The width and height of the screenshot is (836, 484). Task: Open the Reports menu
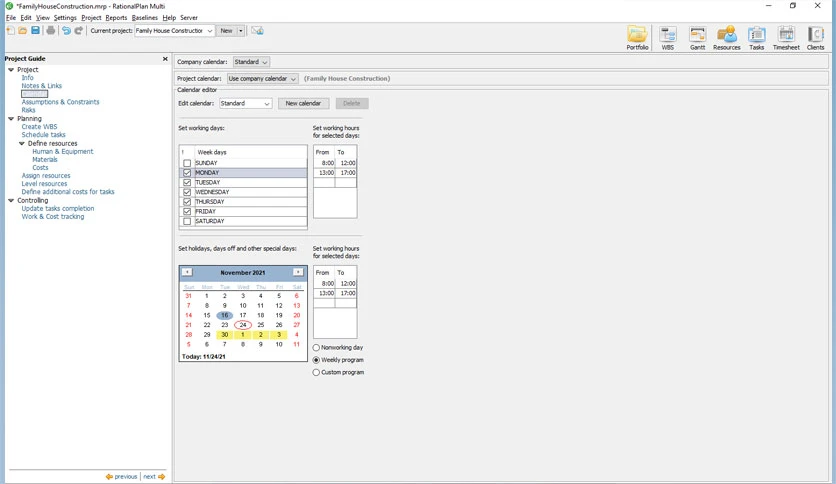116,18
